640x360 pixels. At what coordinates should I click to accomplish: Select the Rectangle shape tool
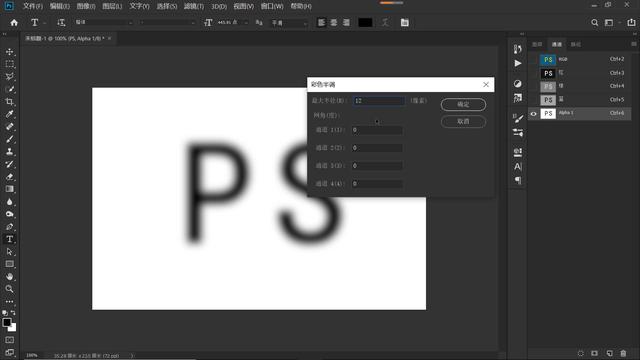pos(9,264)
